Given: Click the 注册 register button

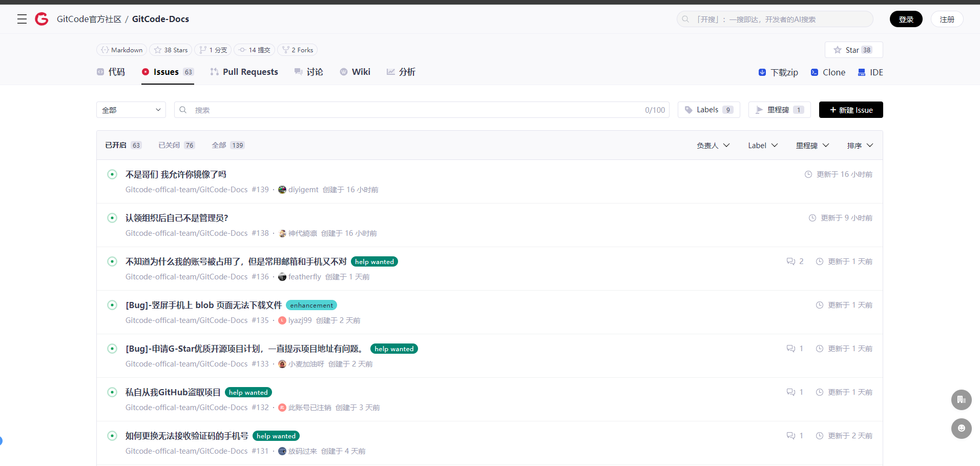Looking at the screenshot, I should click(947, 19).
